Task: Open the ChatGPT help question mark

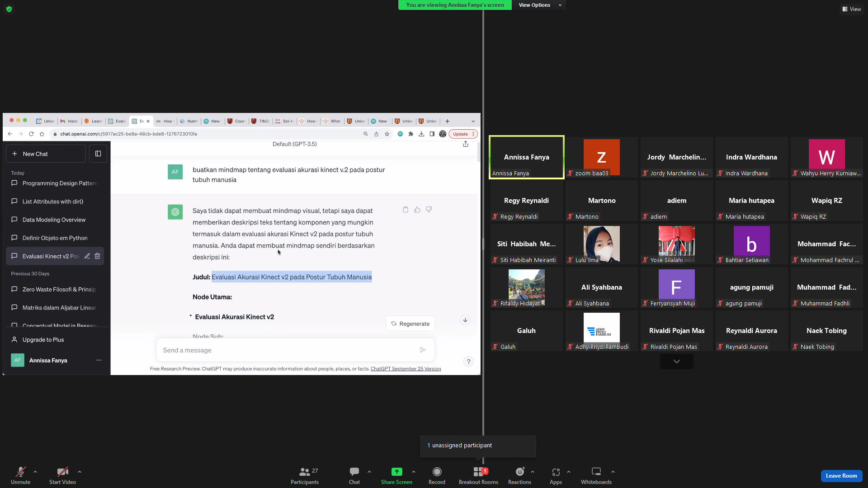Action: pyautogui.click(x=469, y=361)
